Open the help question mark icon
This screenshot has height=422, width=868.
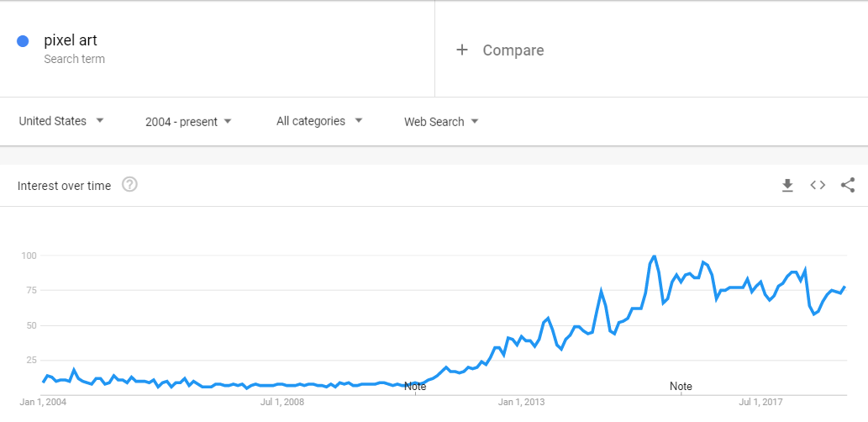129,184
